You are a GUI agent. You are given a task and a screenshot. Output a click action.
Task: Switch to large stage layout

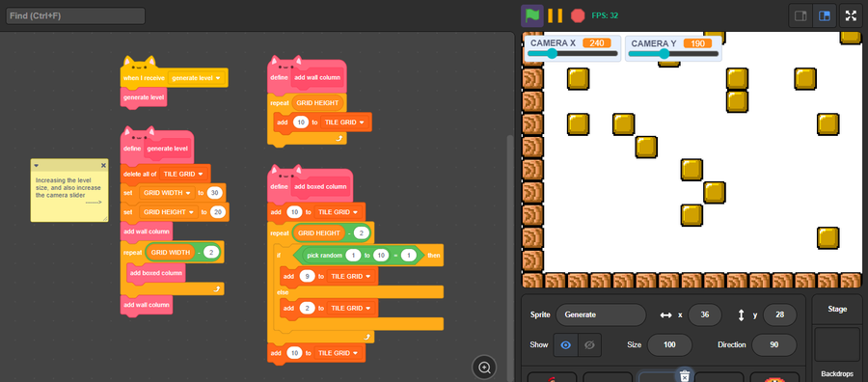pyautogui.click(x=825, y=16)
